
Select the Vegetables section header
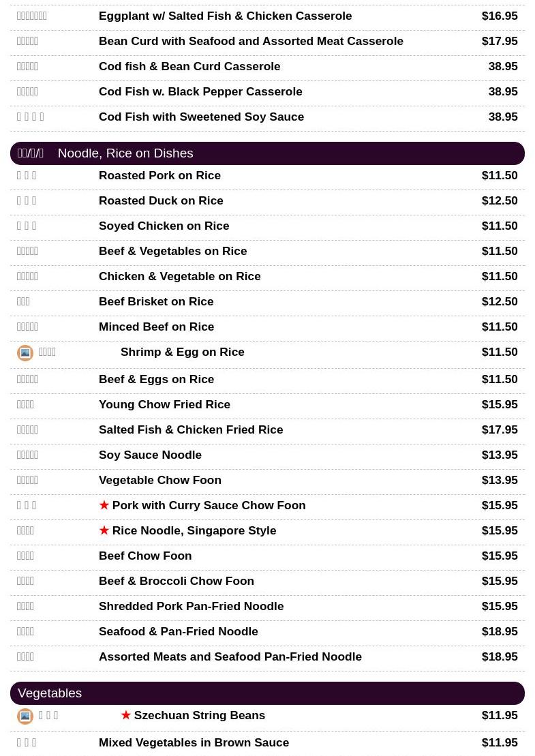[267, 693]
